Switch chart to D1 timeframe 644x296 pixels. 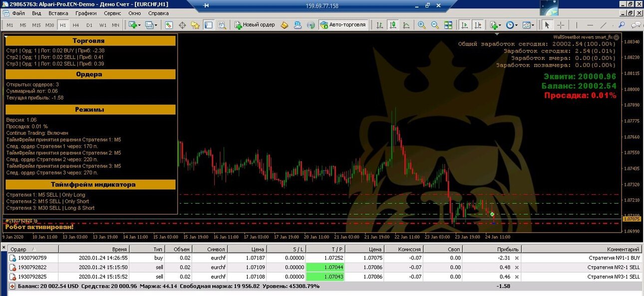click(89, 25)
